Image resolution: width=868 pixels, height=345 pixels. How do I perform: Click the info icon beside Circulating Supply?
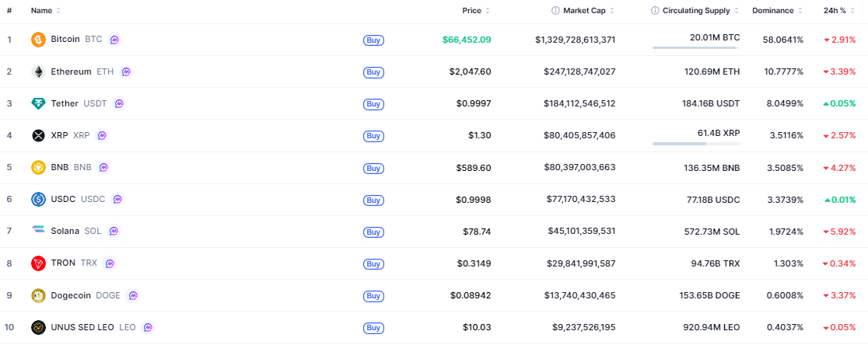(x=655, y=11)
